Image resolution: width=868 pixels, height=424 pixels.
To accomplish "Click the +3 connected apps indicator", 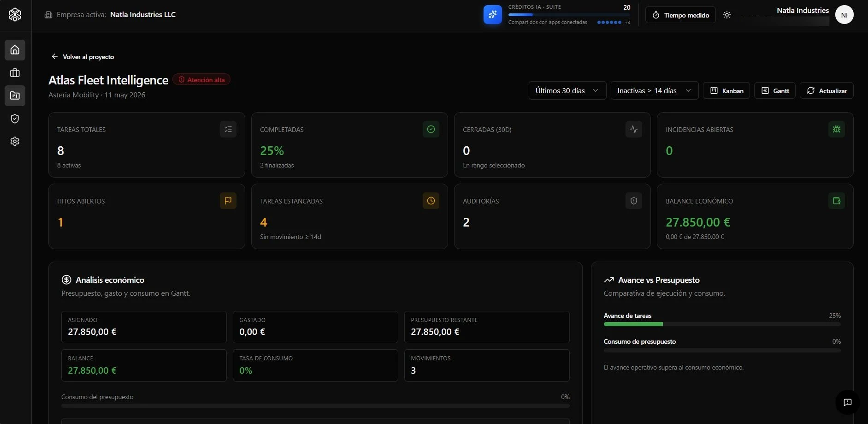I will click(x=627, y=23).
